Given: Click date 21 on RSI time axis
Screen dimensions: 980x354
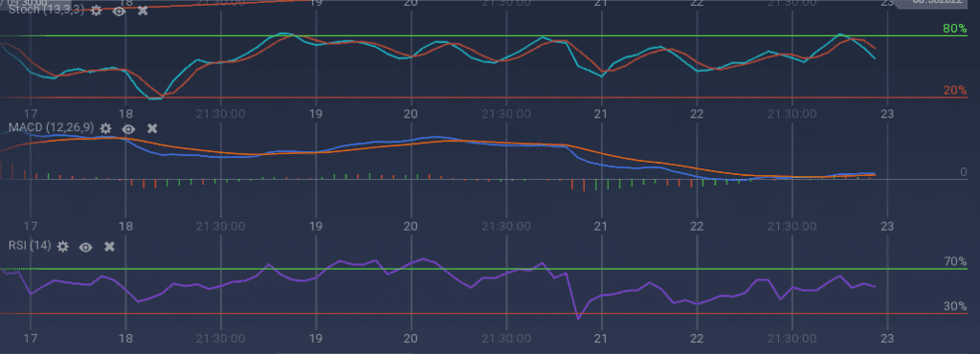Looking at the screenshot, I should coord(601,338).
